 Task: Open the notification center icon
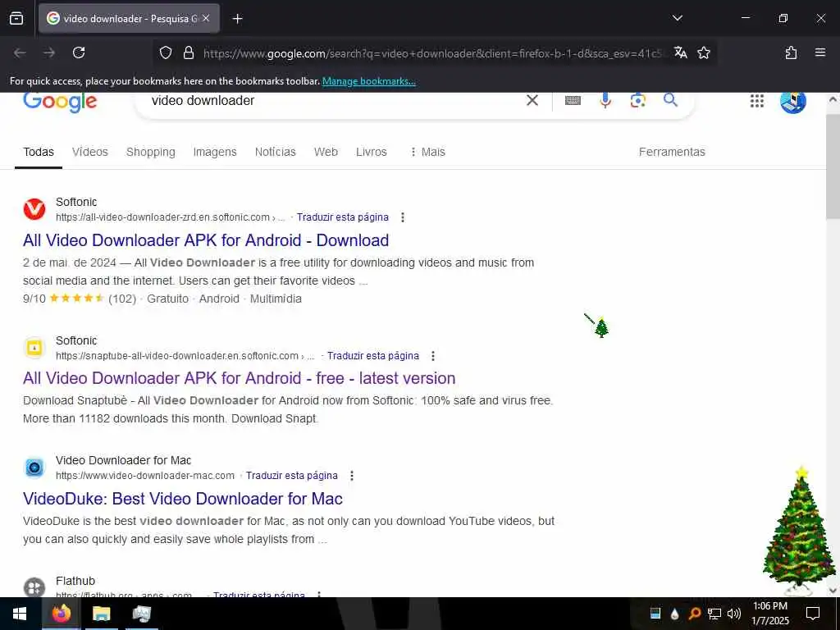click(813, 614)
